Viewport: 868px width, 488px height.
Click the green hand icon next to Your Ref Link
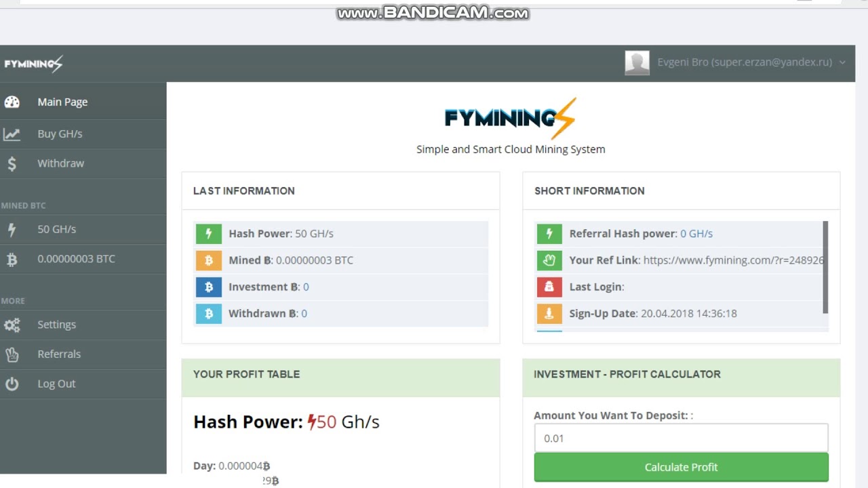coord(549,260)
